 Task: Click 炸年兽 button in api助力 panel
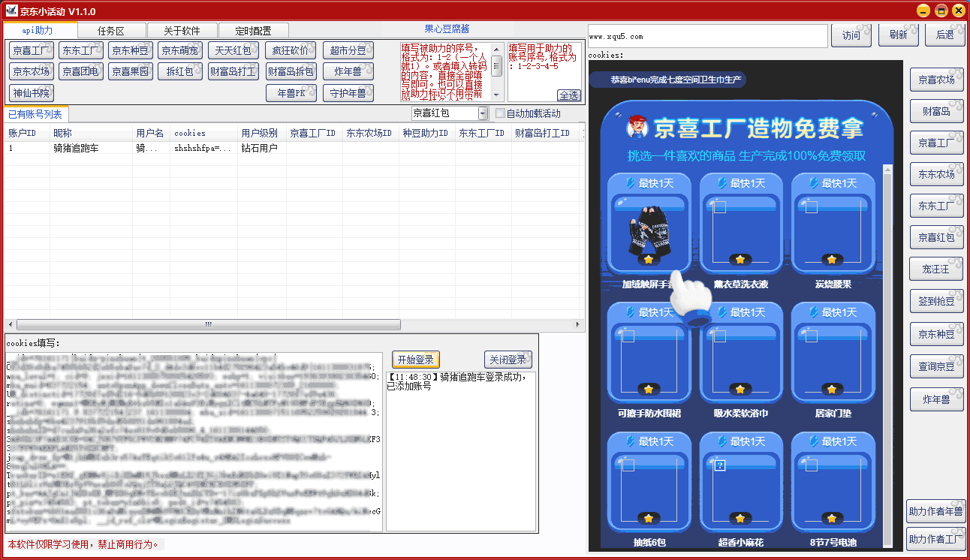(x=348, y=72)
